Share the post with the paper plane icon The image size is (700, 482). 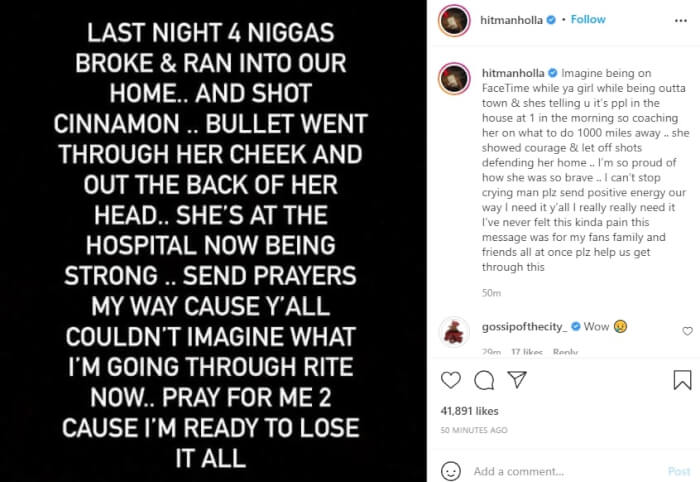point(517,379)
